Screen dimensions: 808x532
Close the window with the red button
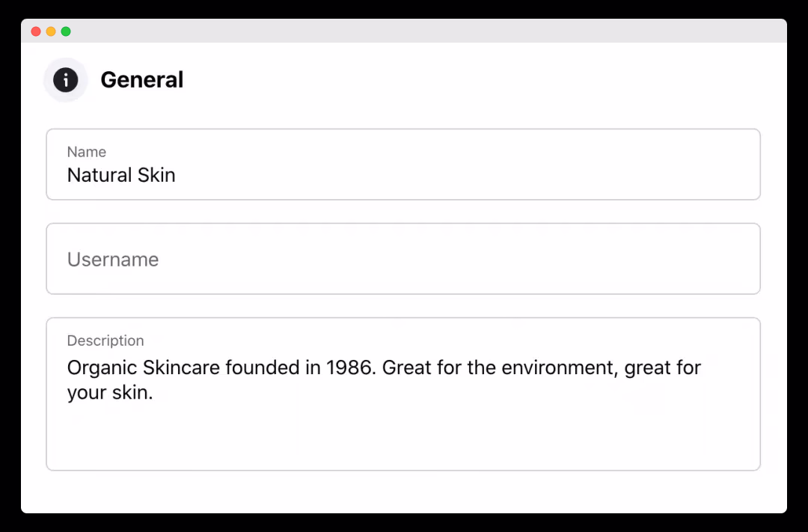[x=36, y=31]
